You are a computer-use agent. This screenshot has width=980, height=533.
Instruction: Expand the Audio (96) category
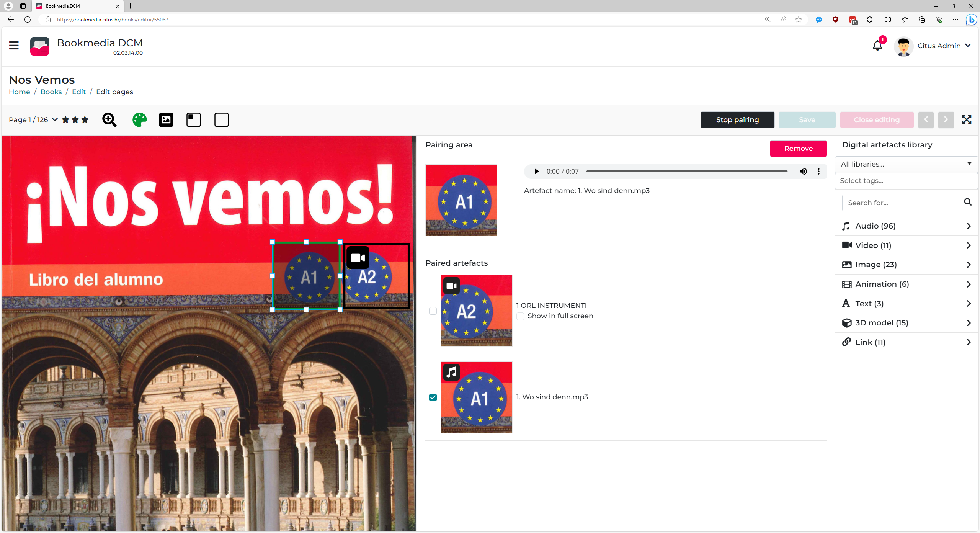pyautogui.click(x=906, y=226)
